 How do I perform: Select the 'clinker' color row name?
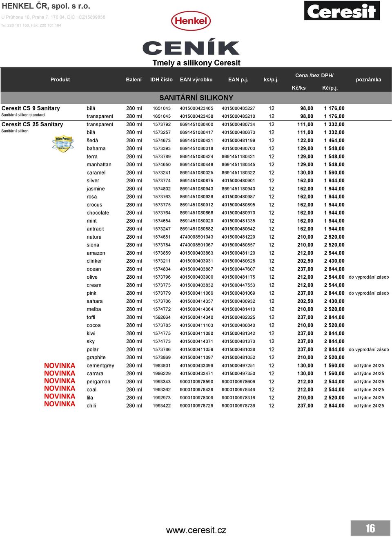coord(94,261)
